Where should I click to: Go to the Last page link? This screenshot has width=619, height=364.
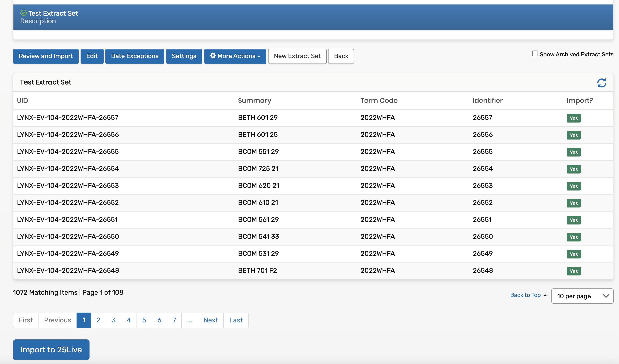coord(236,320)
